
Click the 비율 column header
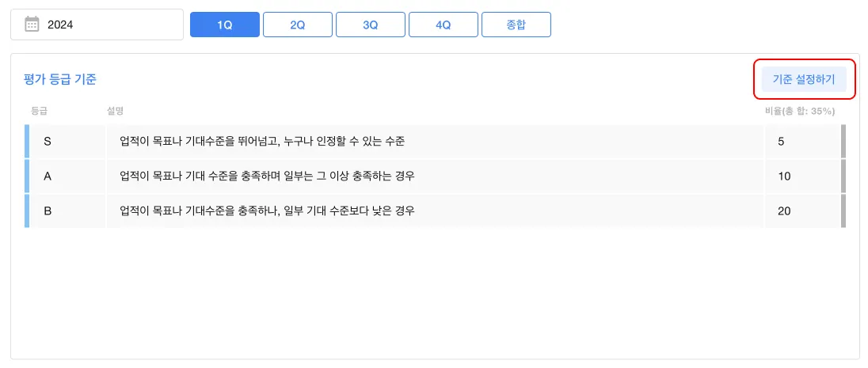799,112
